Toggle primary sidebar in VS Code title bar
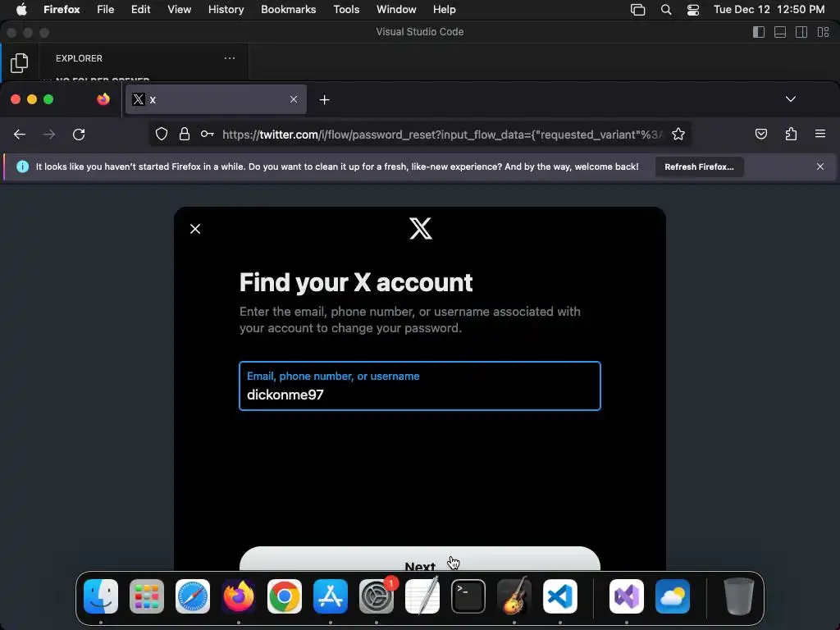Image resolution: width=840 pixels, height=630 pixels. click(x=759, y=32)
